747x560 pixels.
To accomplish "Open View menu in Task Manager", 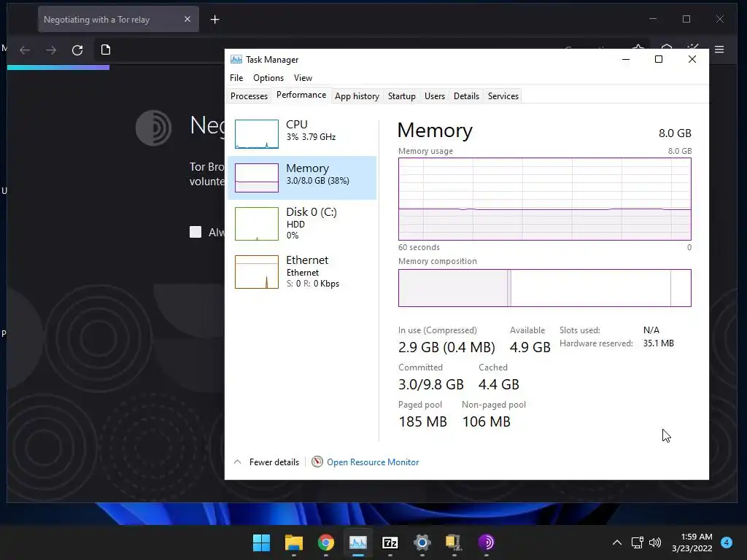I will coord(303,77).
